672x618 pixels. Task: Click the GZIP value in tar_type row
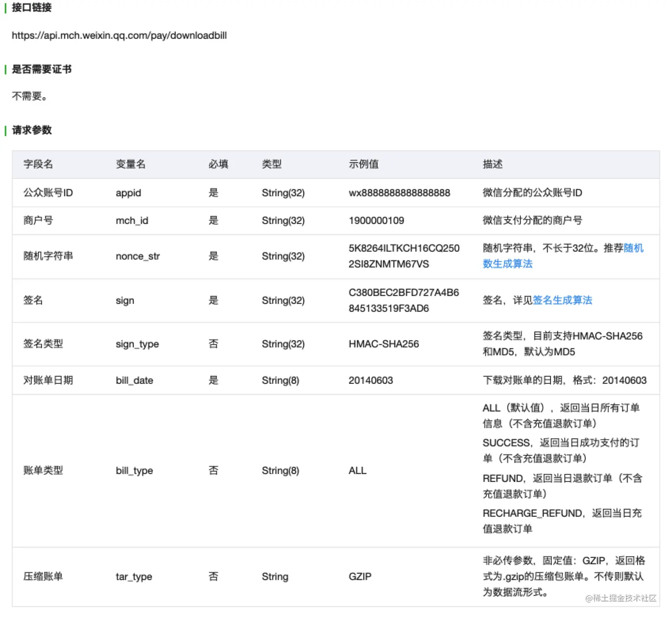[x=359, y=576]
